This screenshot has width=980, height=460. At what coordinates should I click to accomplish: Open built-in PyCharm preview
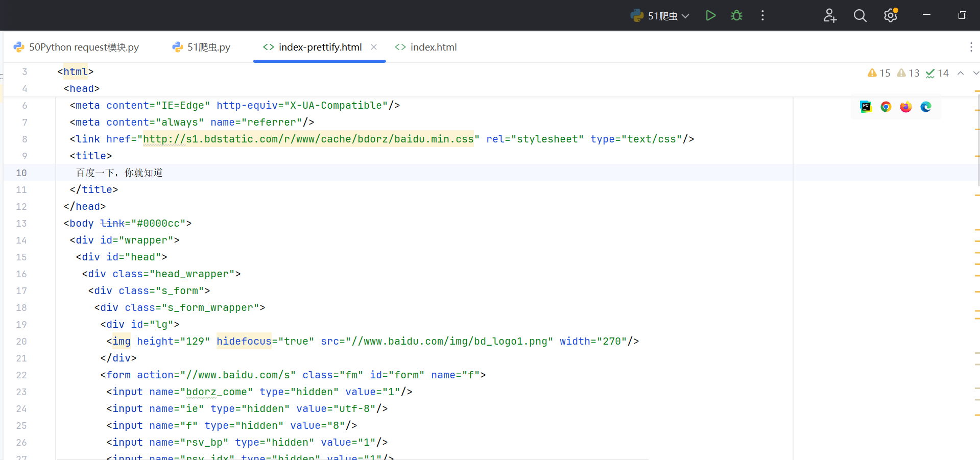click(x=866, y=107)
